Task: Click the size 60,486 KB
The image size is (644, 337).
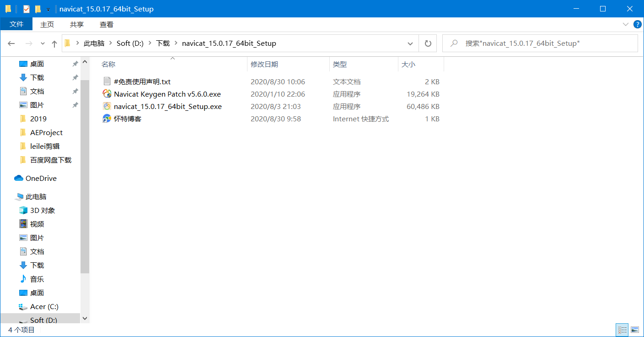Action: 423,106
